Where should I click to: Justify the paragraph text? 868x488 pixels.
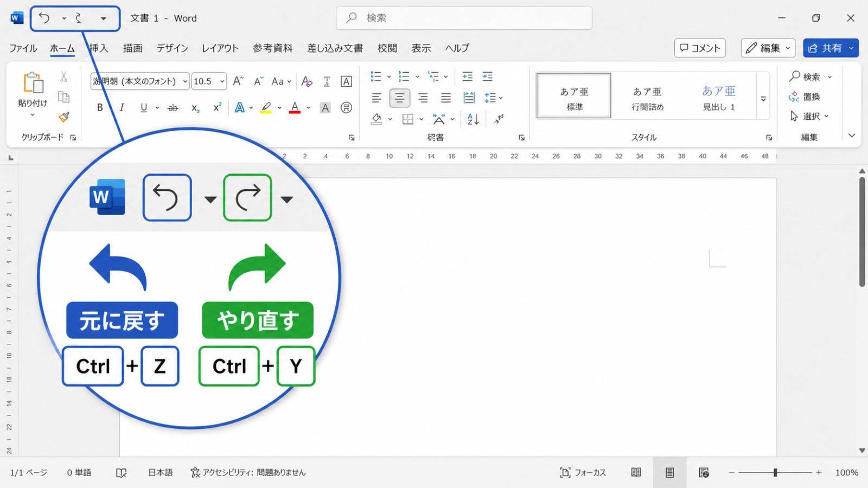[x=446, y=98]
